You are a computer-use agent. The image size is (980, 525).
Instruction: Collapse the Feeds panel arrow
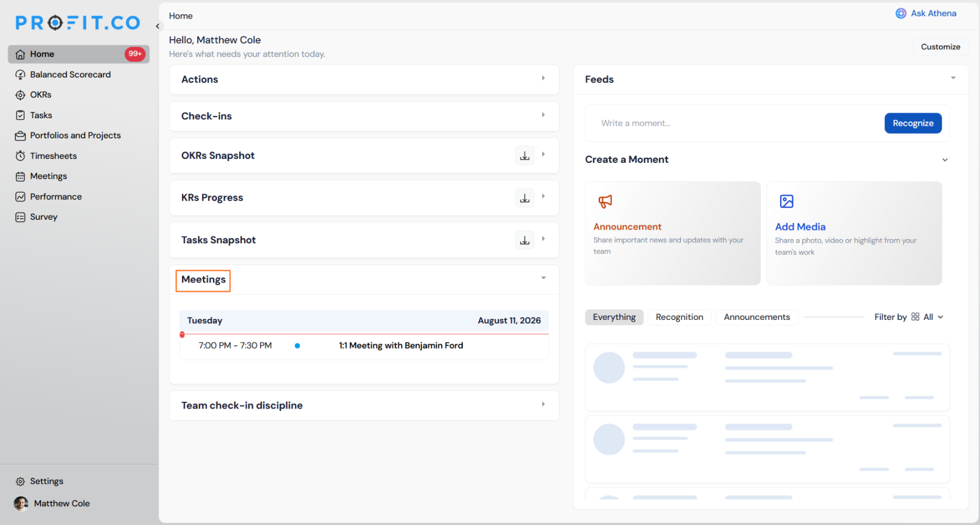(953, 78)
